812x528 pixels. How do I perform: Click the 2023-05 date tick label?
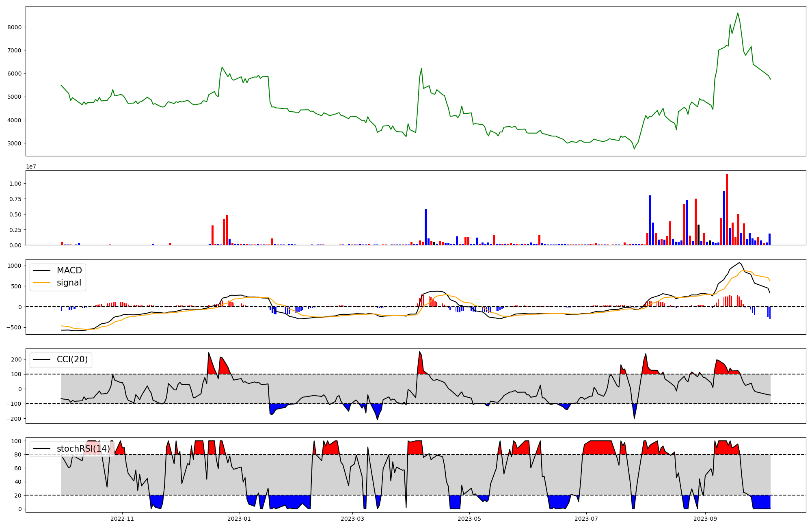469,519
